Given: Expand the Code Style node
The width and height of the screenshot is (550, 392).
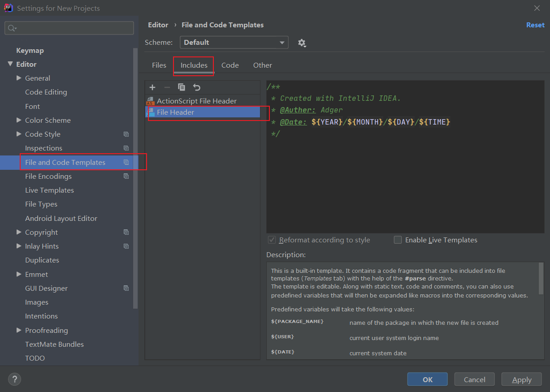Looking at the screenshot, I should tap(19, 134).
